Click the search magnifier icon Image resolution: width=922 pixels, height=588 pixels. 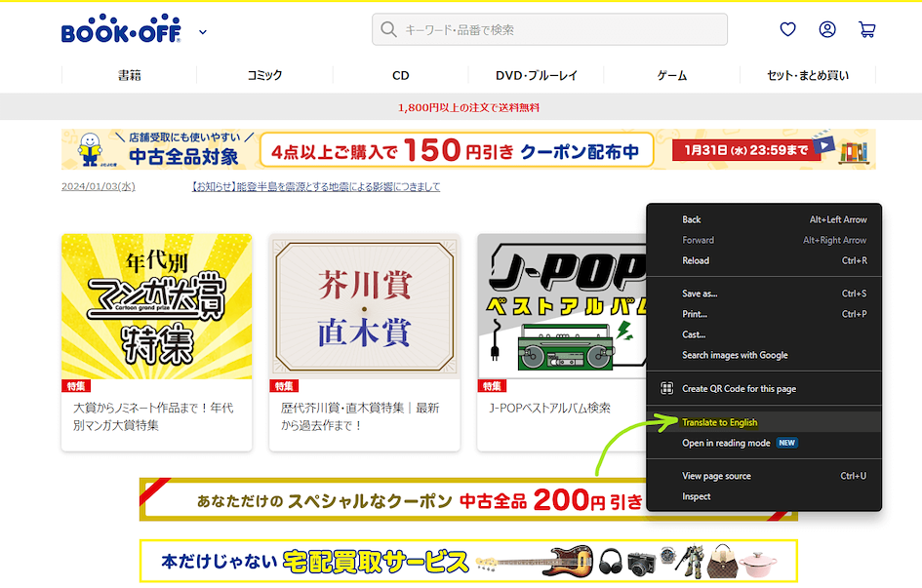pyautogui.click(x=388, y=29)
